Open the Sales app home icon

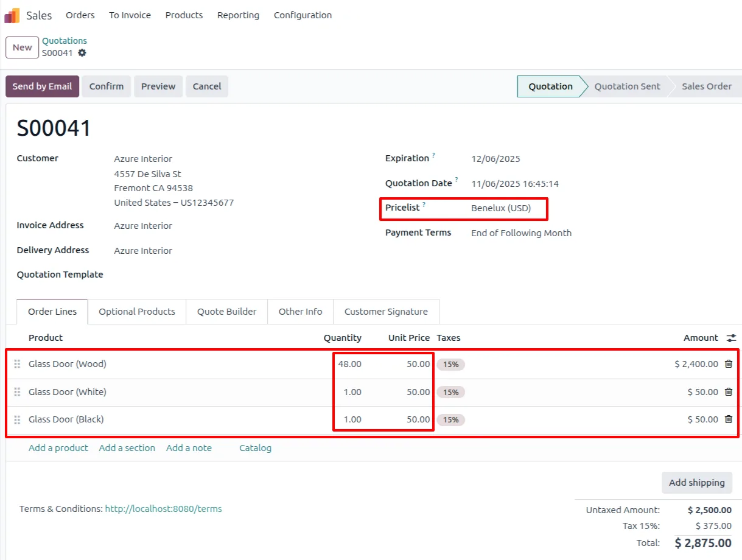(12, 15)
